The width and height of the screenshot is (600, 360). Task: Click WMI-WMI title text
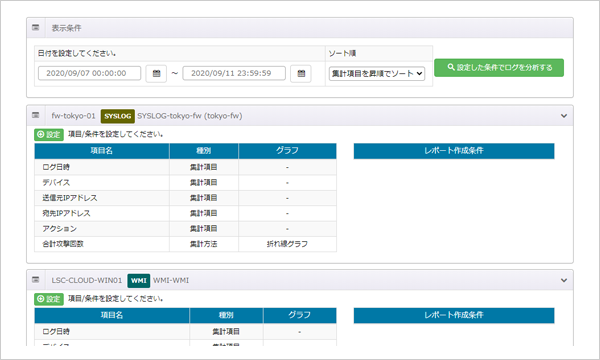click(171, 280)
